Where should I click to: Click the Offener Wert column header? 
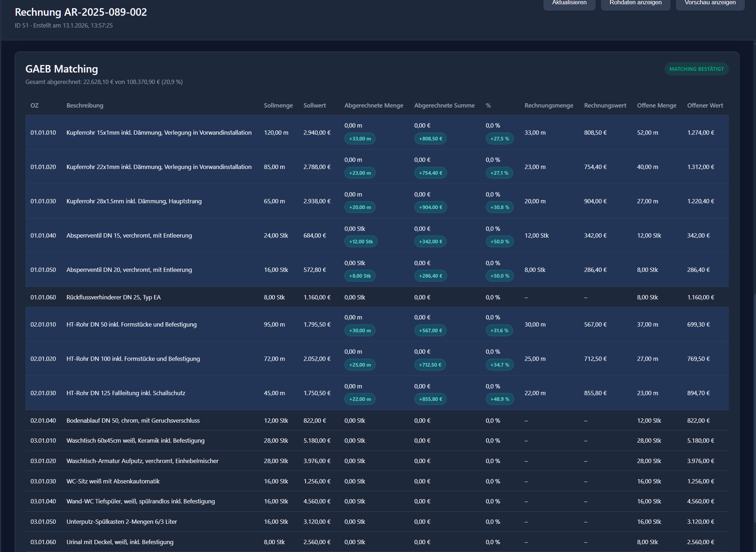point(705,105)
